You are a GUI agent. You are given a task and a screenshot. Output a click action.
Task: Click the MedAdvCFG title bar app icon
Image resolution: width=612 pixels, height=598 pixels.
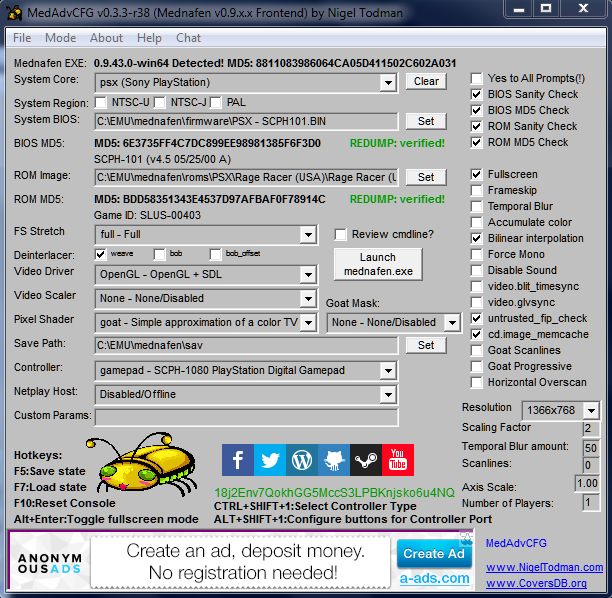click(x=14, y=12)
